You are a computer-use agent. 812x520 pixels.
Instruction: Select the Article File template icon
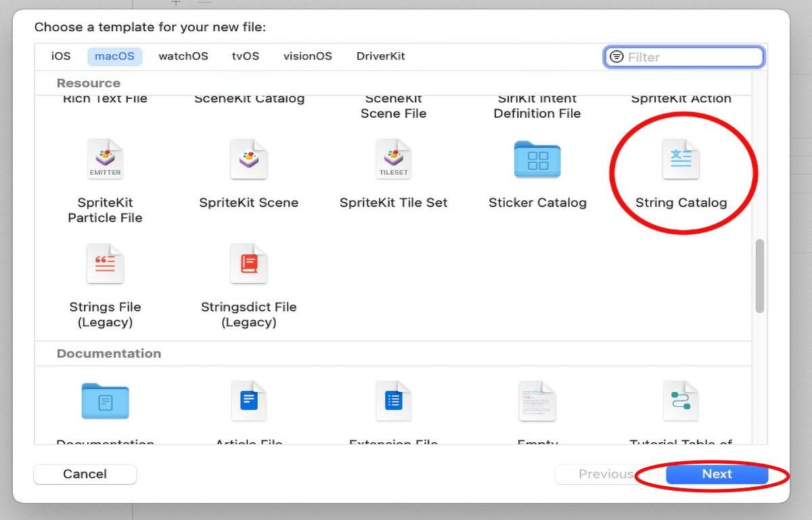tap(248, 401)
